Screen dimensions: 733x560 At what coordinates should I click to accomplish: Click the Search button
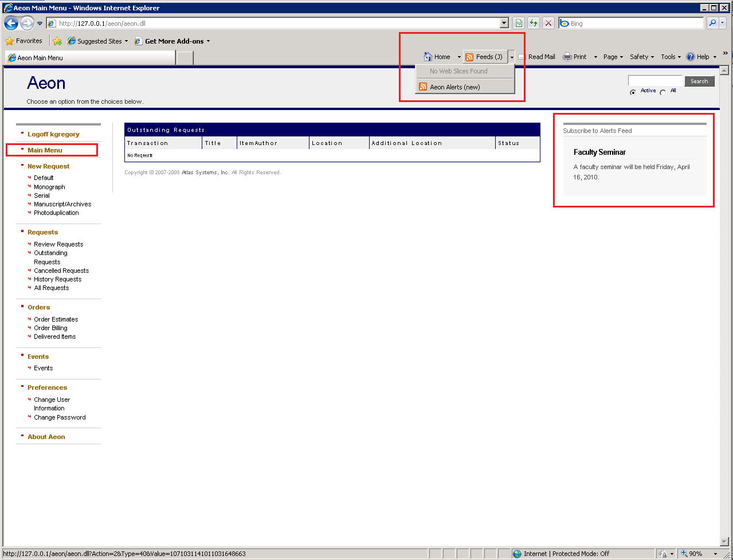pyautogui.click(x=699, y=81)
